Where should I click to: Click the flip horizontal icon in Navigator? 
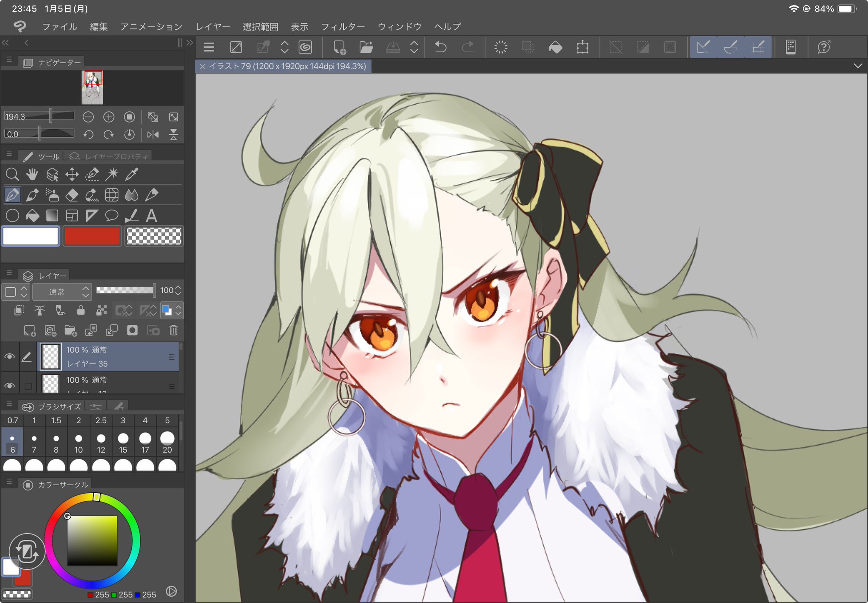(x=153, y=135)
